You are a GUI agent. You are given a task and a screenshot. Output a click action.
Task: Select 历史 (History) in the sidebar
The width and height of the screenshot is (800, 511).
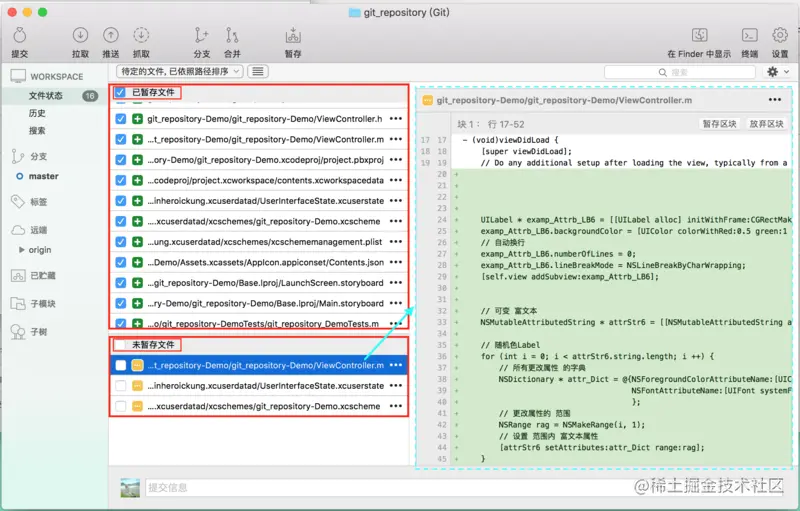pyautogui.click(x=37, y=113)
